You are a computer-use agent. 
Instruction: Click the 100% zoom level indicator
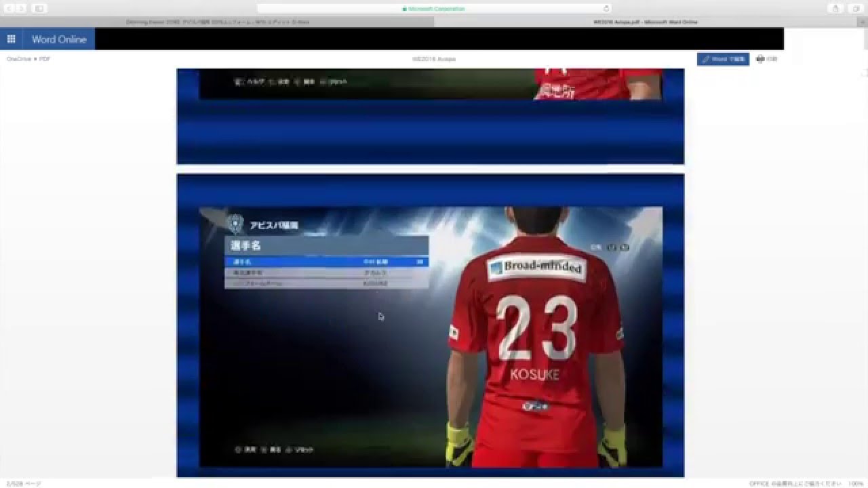(855, 484)
